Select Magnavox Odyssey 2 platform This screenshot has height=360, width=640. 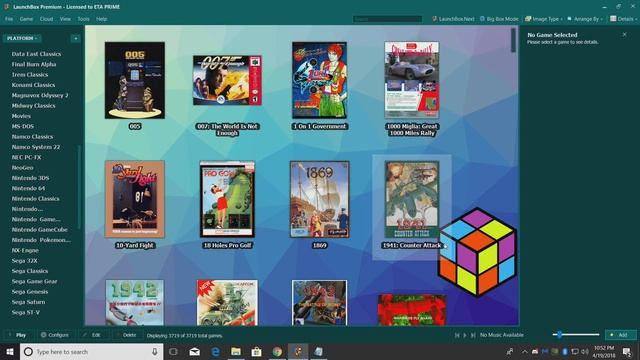click(x=40, y=95)
